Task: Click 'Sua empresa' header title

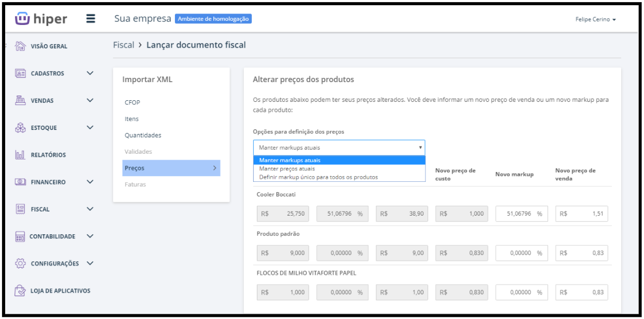Action: click(x=142, y=19)
